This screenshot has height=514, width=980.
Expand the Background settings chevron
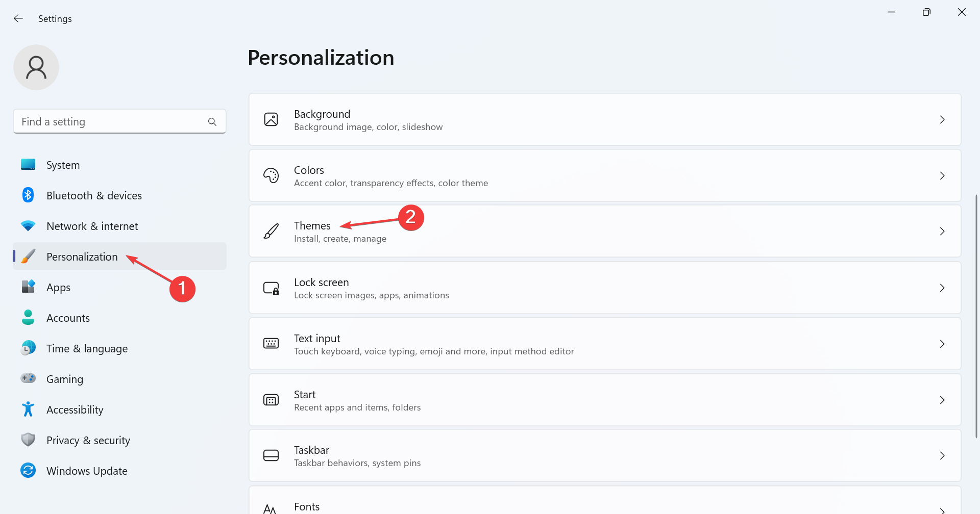(942, 120)
